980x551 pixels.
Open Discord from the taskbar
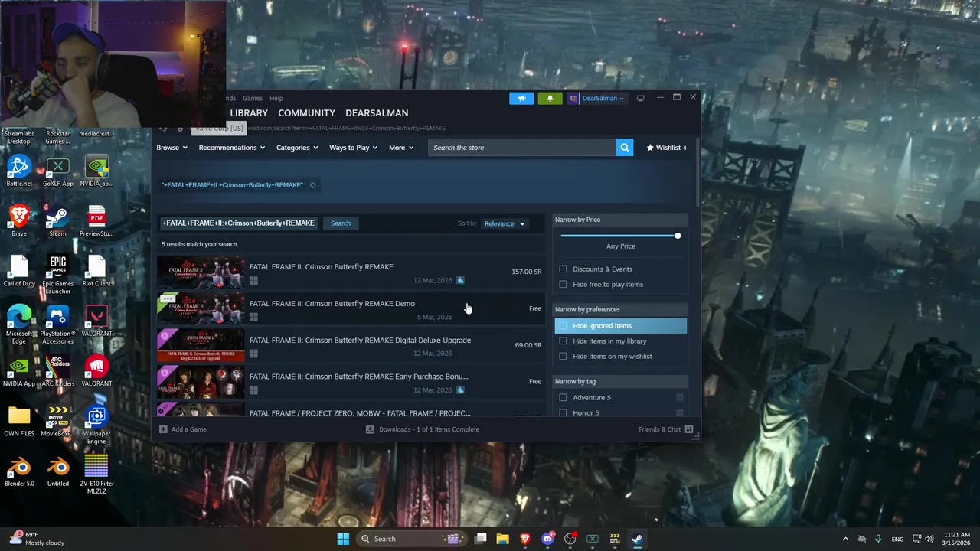tap(547, 539)
